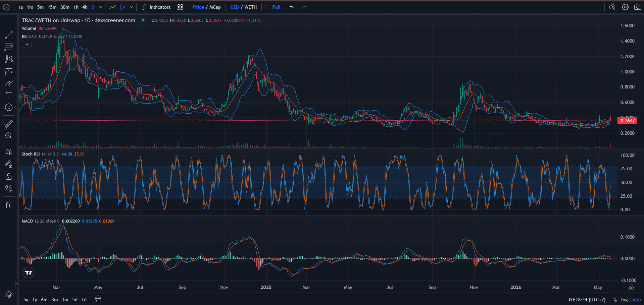Open chart settings gear icon

pyautogui.click(x=625, y=7)
